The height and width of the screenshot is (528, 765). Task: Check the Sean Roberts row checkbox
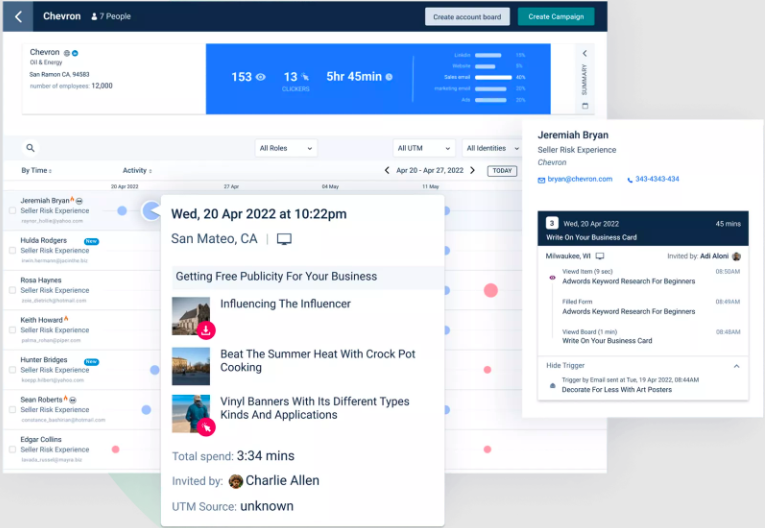(12, 409)
